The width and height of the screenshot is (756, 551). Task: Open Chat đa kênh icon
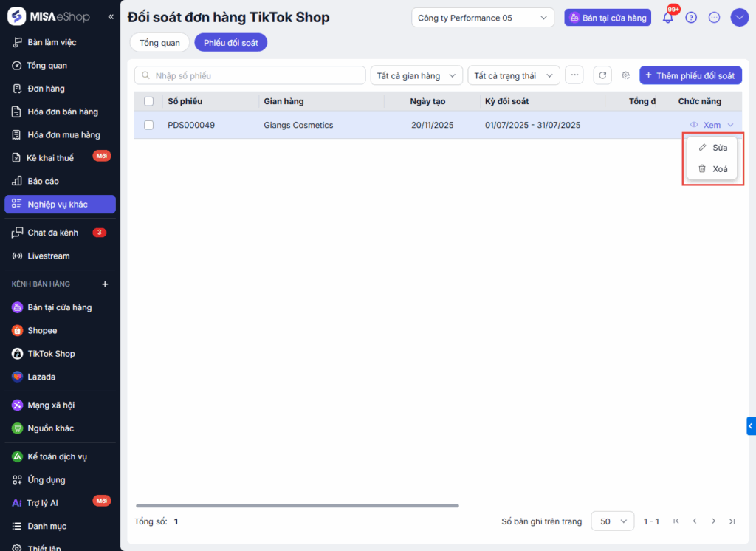[18, 233]
